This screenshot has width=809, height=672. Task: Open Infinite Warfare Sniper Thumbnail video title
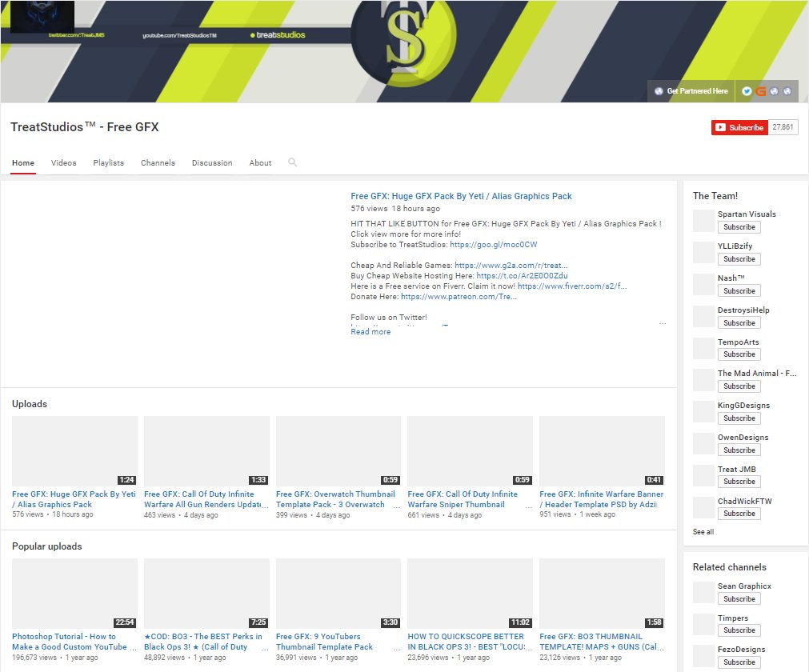point(463,499)
